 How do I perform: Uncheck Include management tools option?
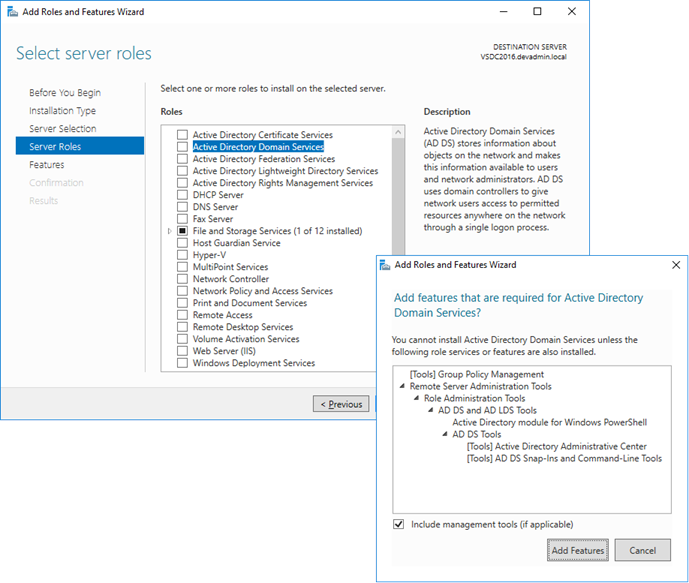[399, 524]
